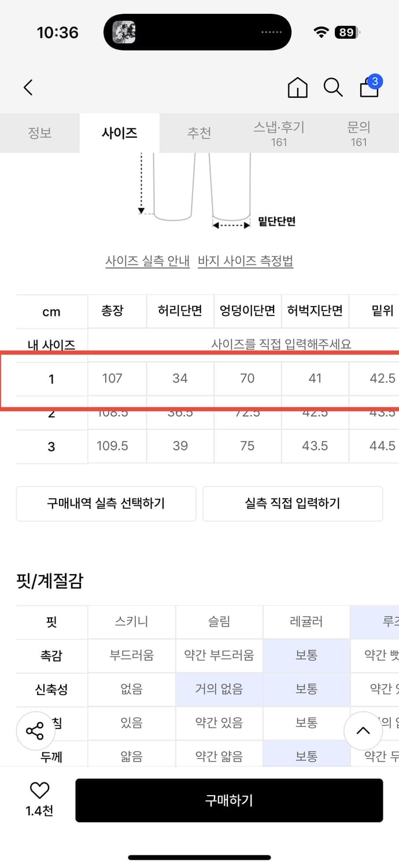Open the 문의 inquiries tab
399x868 pixels.
(360, 133)
